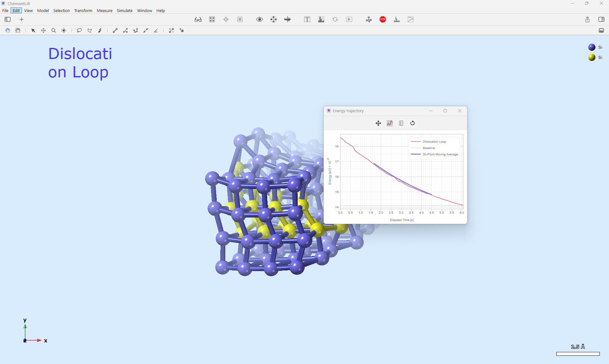Screen dimensions: 609x364
Task: Open the View menu
Action: (28, 10)
